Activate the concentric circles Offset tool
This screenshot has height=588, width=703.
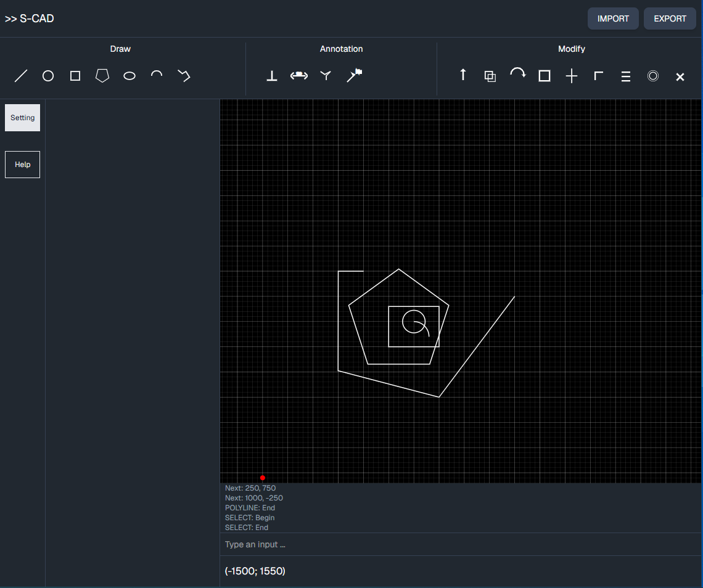[x=653, y=76]
